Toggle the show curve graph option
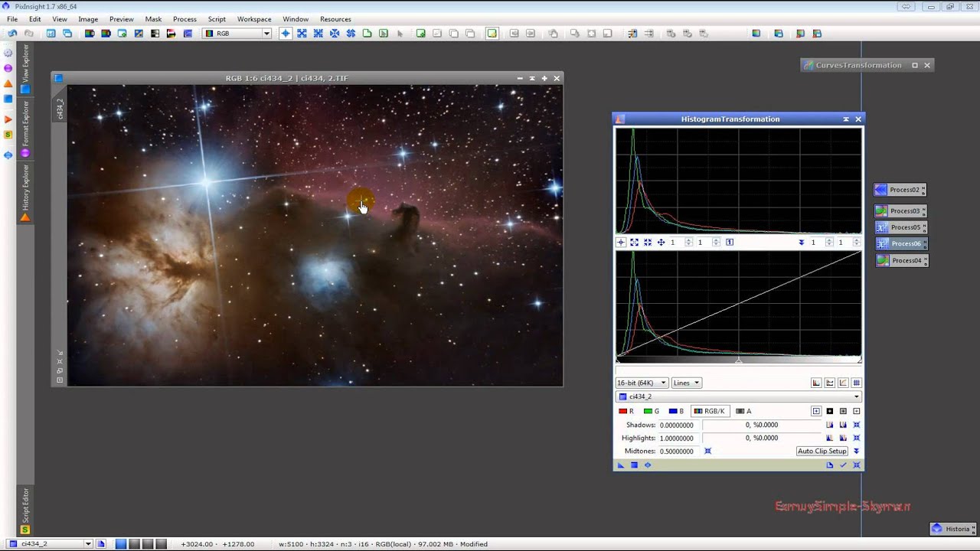The height and width of the screenshot is (551, 980). 843,383
